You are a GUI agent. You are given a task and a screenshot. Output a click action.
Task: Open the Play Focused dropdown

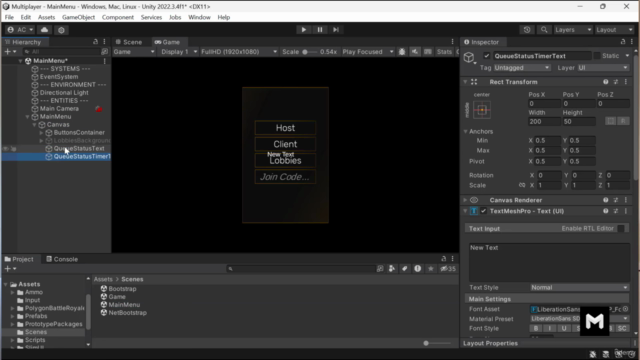(x=368, y=52)
